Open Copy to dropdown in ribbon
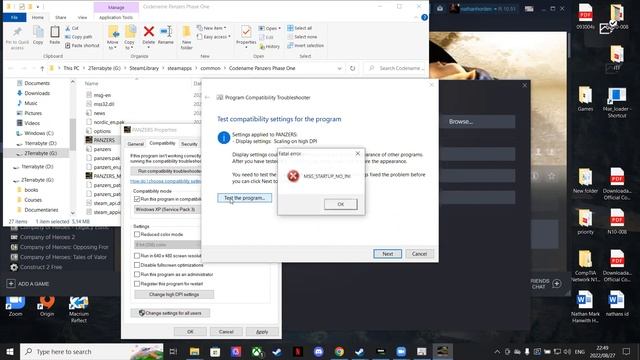This screenshot has width=640, height=360. coord(129,38)
